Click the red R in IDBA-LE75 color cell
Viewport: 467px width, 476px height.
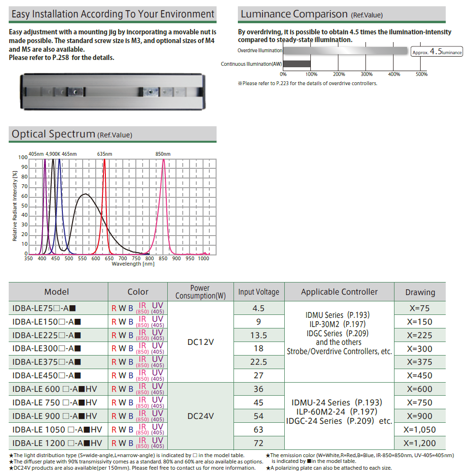[114, 309]
